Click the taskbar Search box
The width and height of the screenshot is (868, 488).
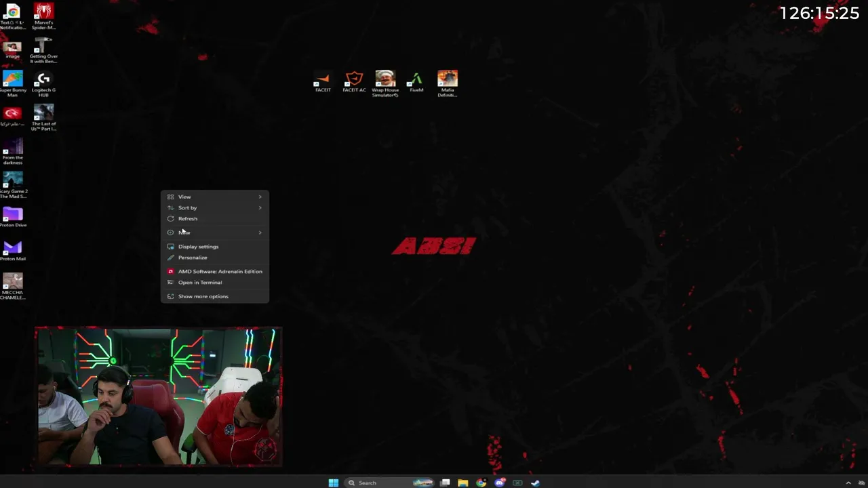389,483
